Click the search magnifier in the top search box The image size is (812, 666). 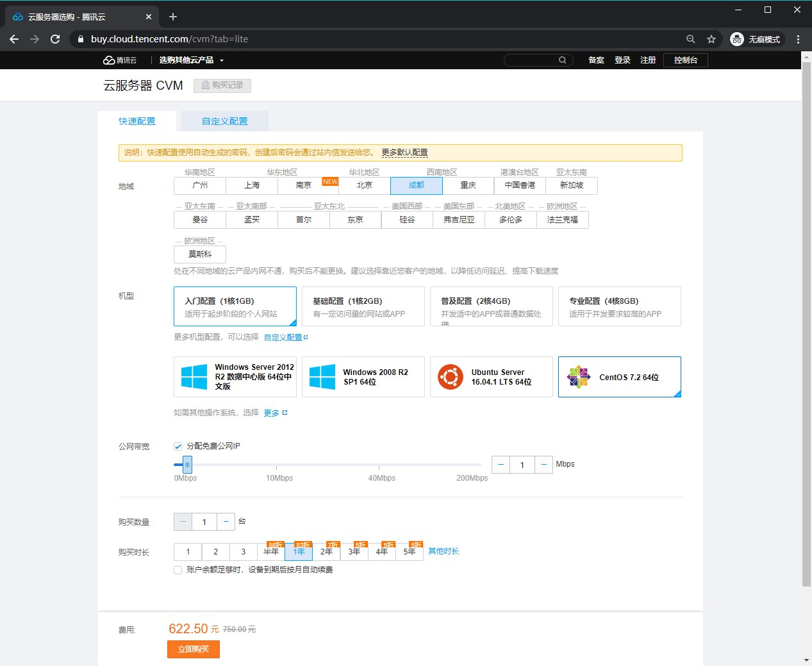562,60
